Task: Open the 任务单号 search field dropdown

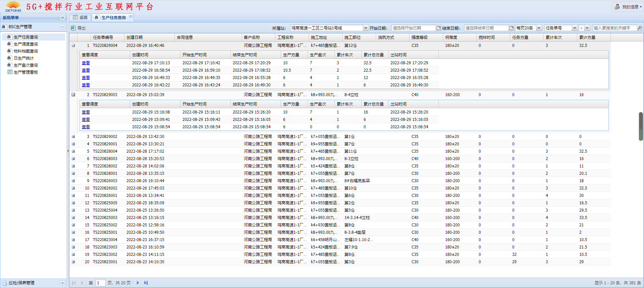Action: (575, 28)
